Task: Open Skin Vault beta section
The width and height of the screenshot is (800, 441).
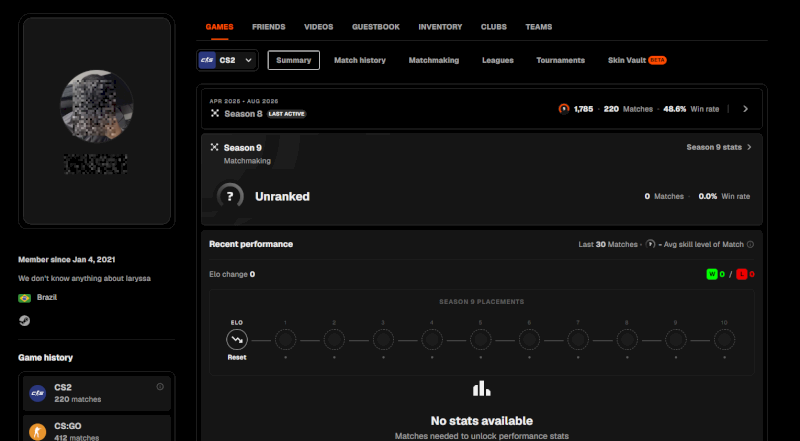Action: (637, 60)
